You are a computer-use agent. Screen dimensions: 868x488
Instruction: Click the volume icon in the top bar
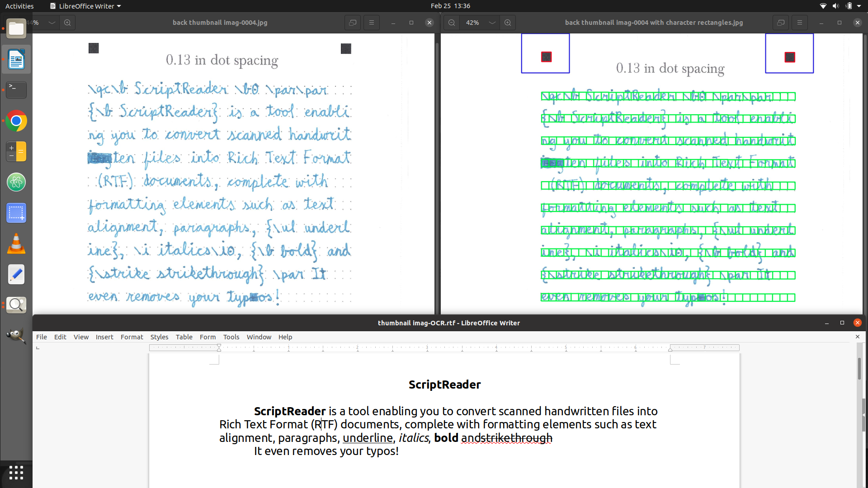(x=835, y=6)
